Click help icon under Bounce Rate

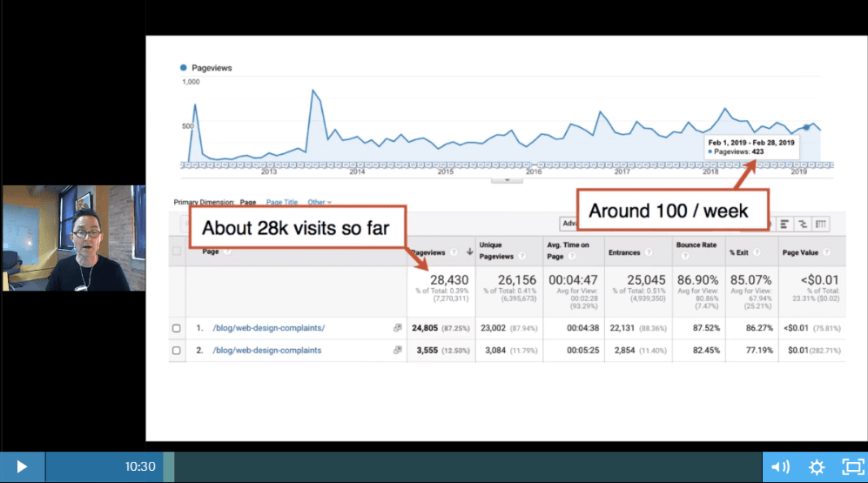coord(685,256)
